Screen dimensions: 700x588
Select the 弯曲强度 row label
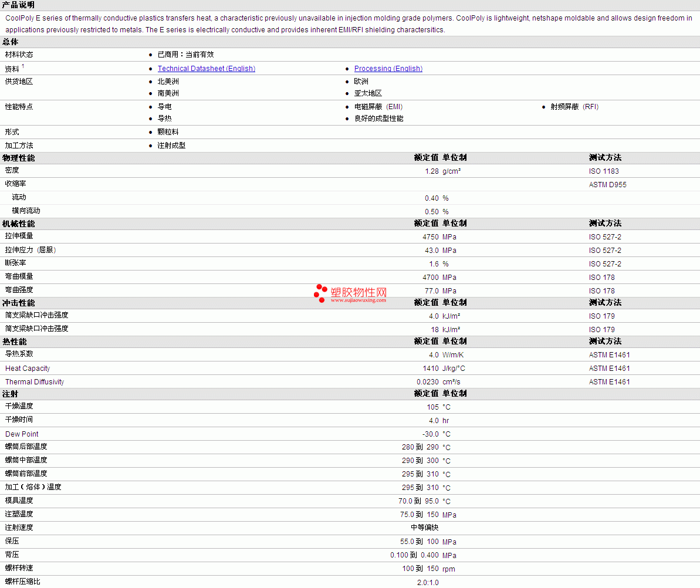(19, 290)
